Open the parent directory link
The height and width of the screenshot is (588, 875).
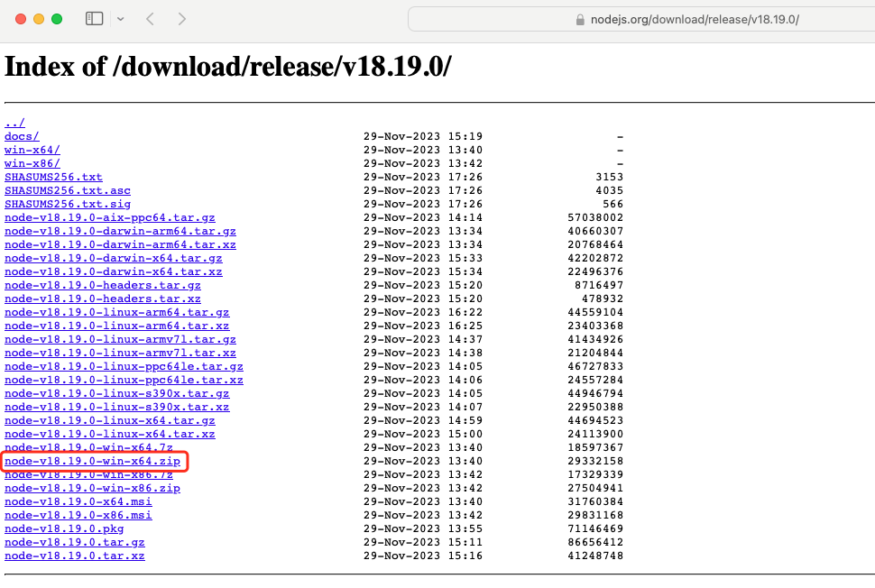pyautogui.click(x=14, y=123)
